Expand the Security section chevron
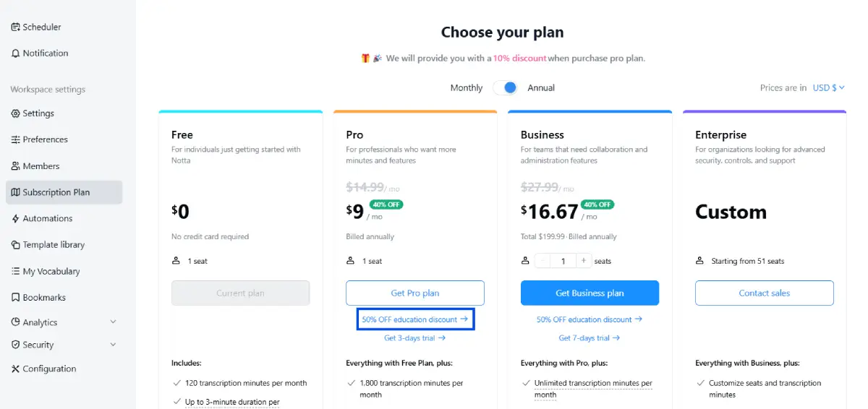 tap(113, 345)
